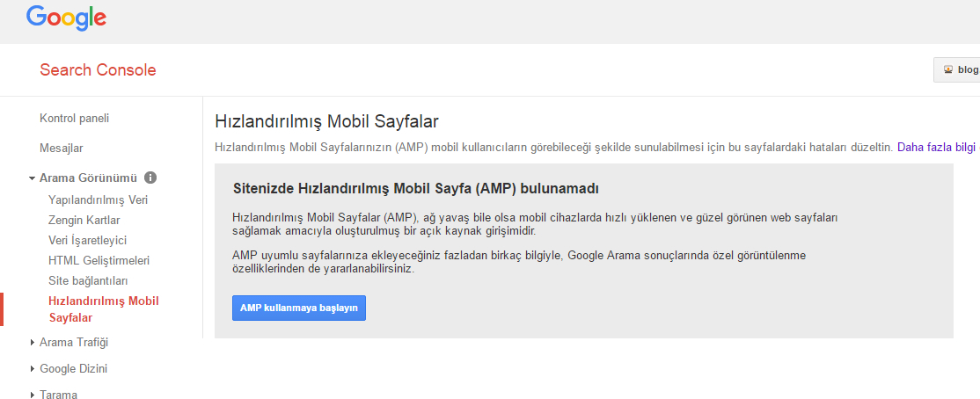Go to Kontrol paneli in sidebar
This screenshot has width=980, height=399.
[74, 118]
